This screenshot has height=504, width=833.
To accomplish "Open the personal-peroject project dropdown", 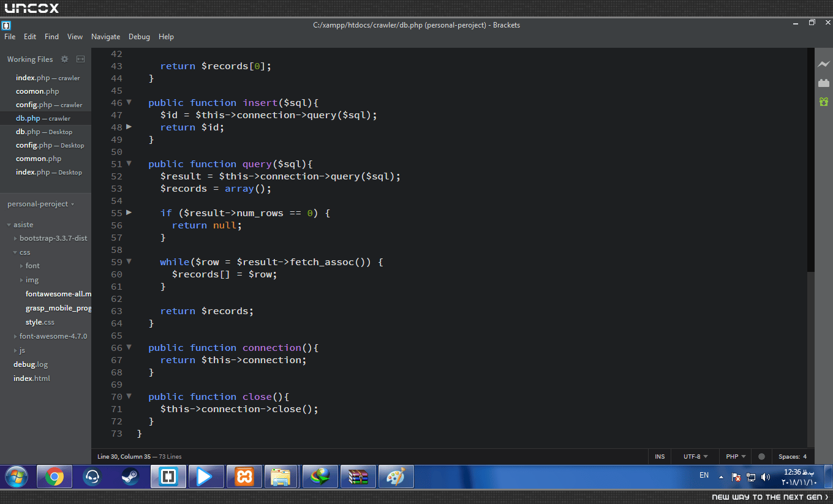I will click(x=40, y=204).
